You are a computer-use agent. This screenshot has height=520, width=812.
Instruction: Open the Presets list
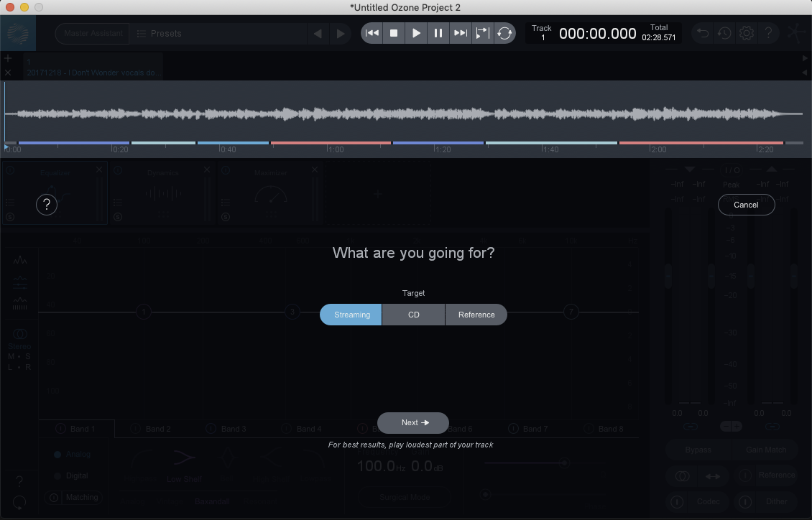159,34
